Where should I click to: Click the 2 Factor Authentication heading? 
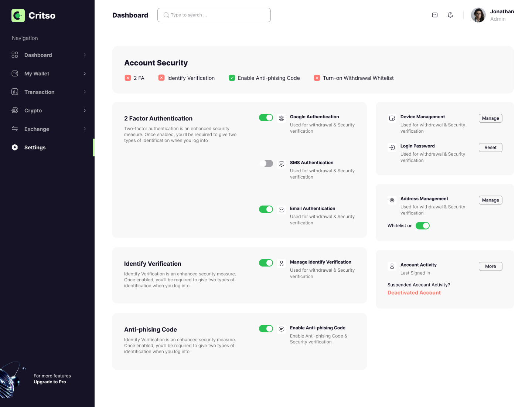pos(158,118)
